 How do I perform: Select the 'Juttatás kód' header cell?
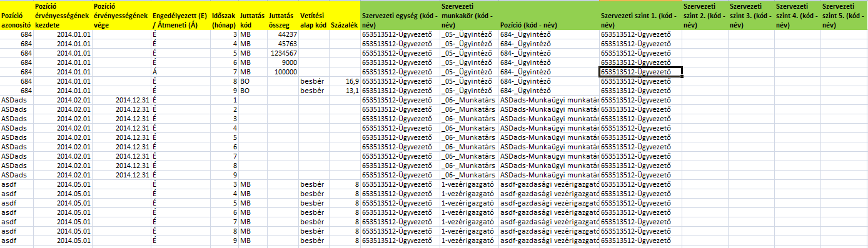253,15
